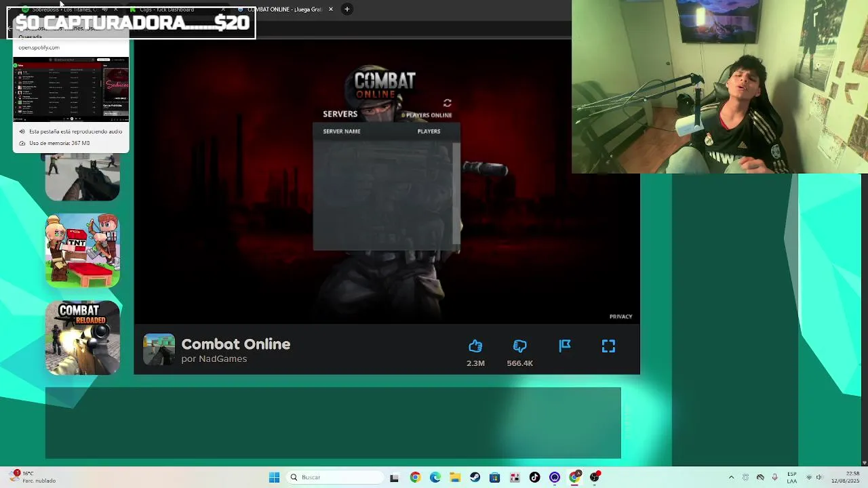The height and width of the screenshot is (488, 868).
Task: Open the recording app with red dot
Action: click(595, 477)
